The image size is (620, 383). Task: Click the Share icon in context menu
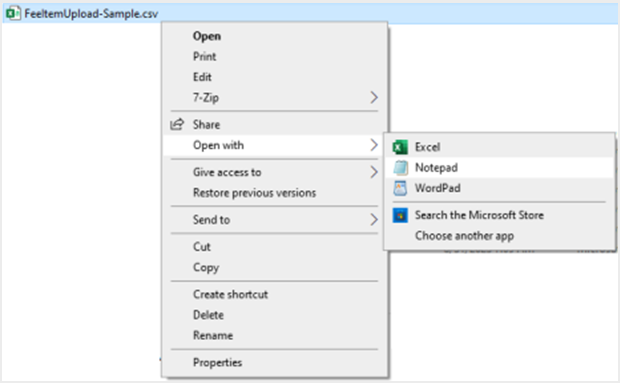click(x=177, y=125)
